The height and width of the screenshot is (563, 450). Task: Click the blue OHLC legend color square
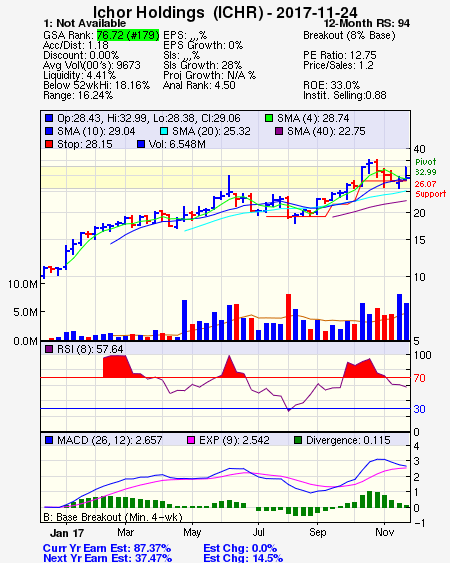pos(49,118)
